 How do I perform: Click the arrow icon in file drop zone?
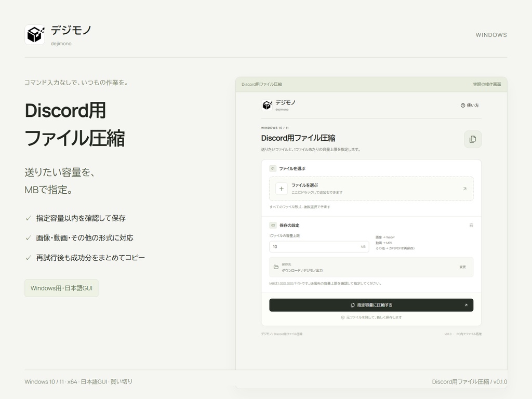465,189
